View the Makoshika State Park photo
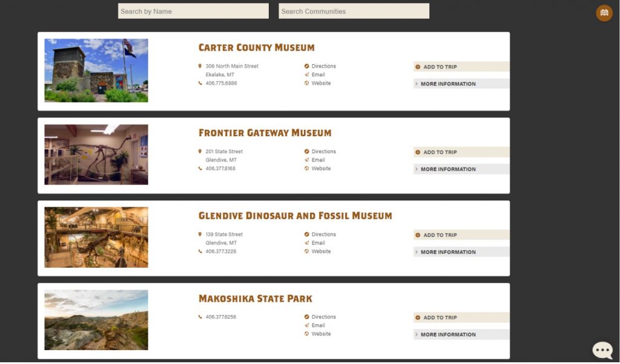 96,320
